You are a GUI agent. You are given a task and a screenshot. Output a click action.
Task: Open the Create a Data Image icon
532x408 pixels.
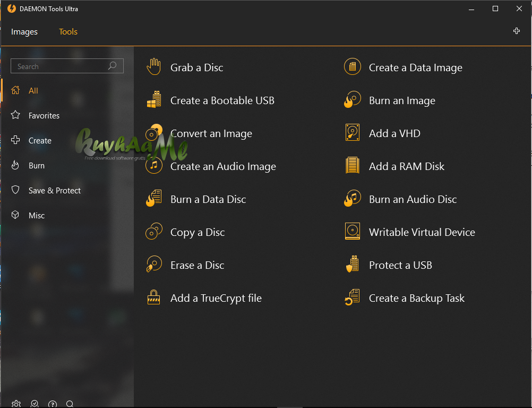pos(353,66)
